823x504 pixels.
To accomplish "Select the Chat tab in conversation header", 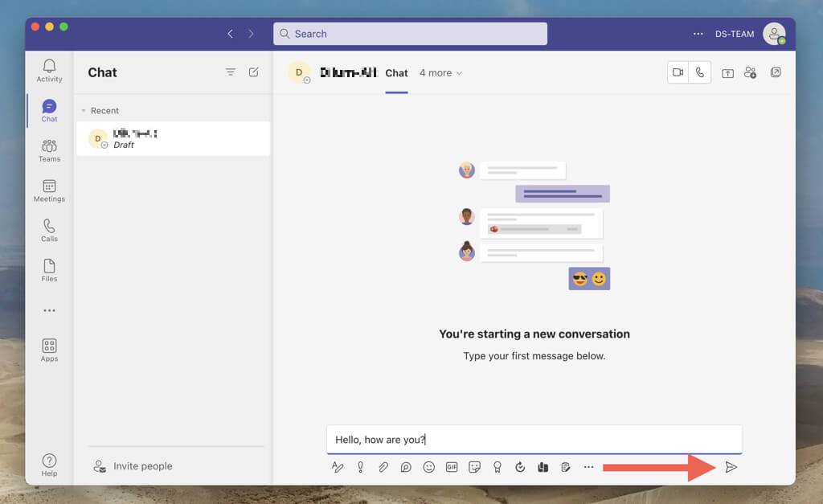I will point(396,73).
